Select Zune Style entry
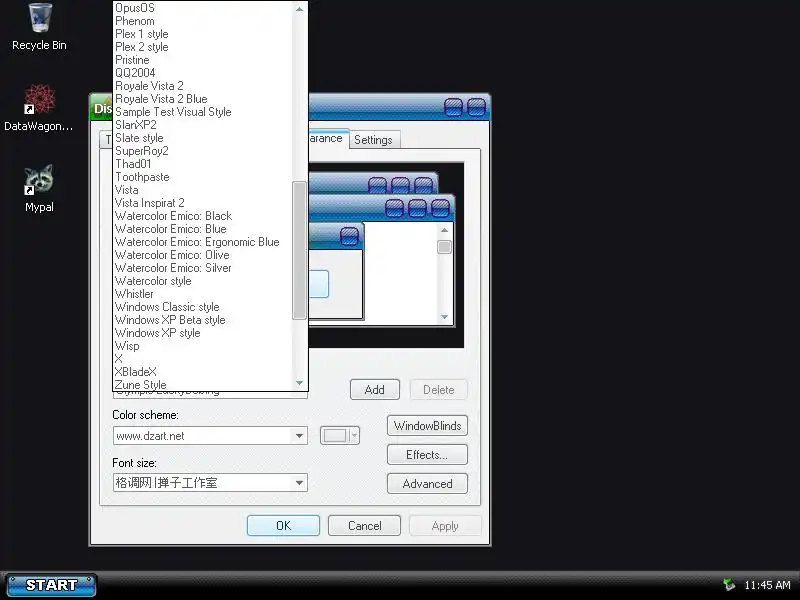This screenshot has width=800, height=600. [203, 385]
